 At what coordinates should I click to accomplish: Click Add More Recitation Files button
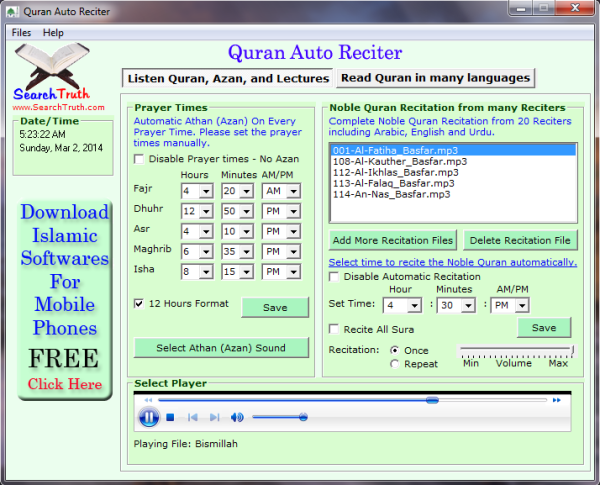(393, 240)
